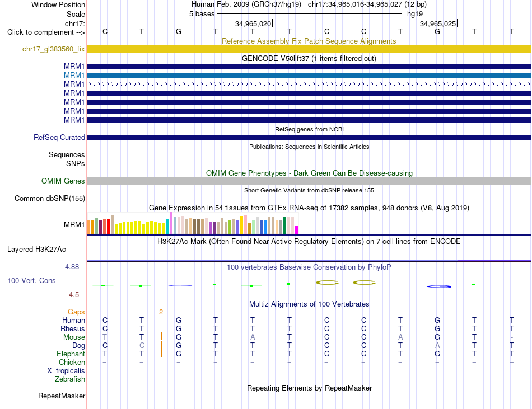Click the 'Click to complement -->' label

tap(46, 32)
